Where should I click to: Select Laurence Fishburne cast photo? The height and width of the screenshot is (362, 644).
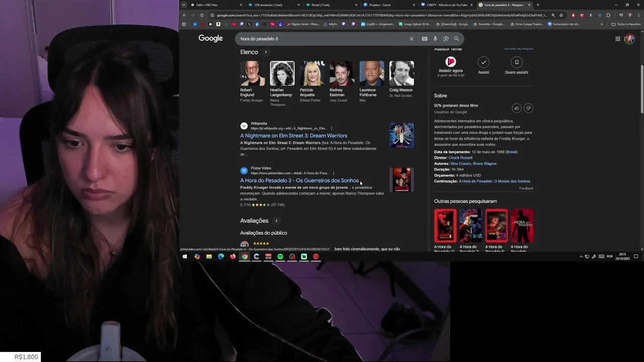[372, 73]
